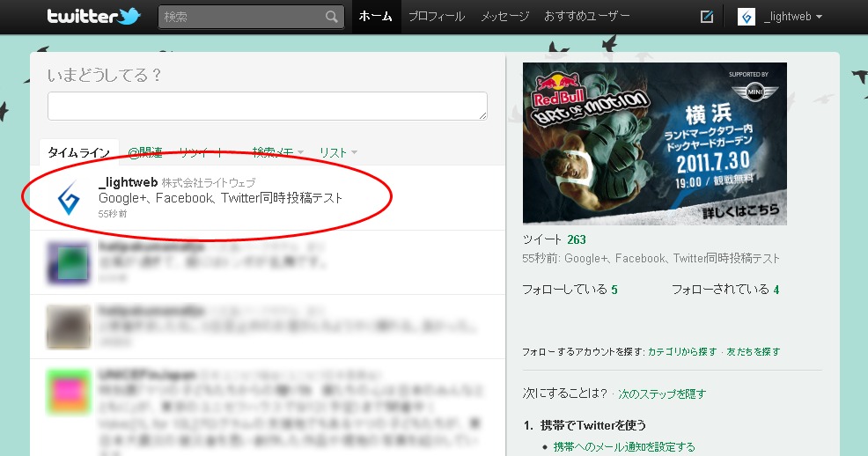Switch to the リツイート tab
The width and height of the screenshot is (868, 456).
pyautogui.click(x=202, y=152)
